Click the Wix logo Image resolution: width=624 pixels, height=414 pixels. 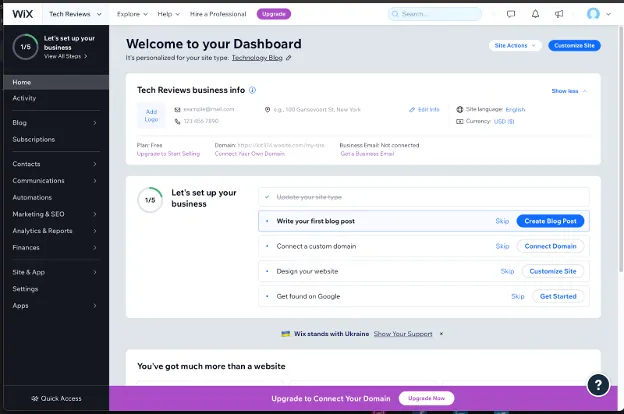[x=23, y=14]
